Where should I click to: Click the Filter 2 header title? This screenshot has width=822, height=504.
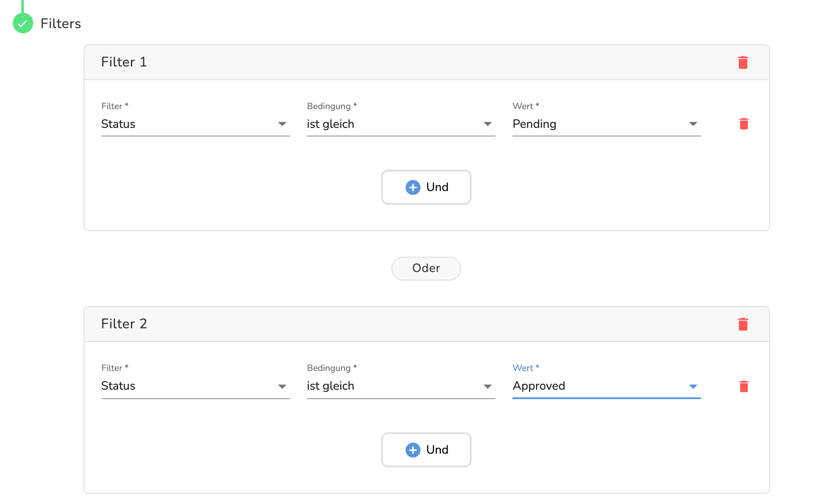[124, 324]
